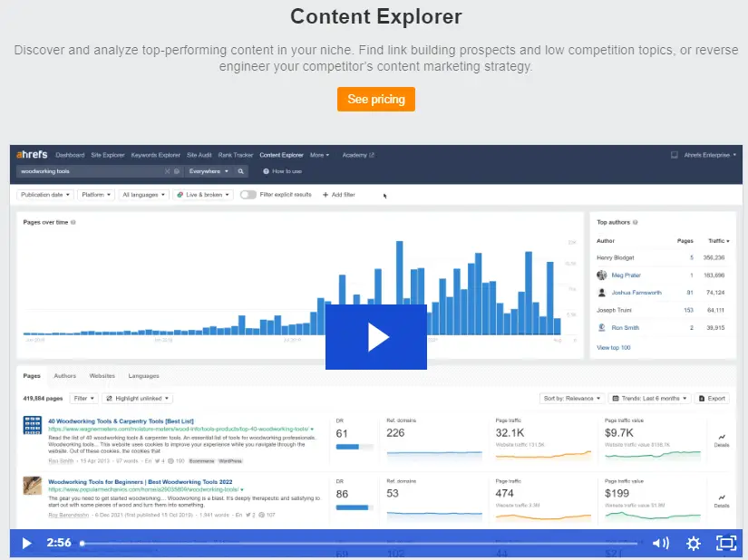
Task: Open the 40 Woodworking Tools & Carpentry Tools result
Action: pos(121,420)
